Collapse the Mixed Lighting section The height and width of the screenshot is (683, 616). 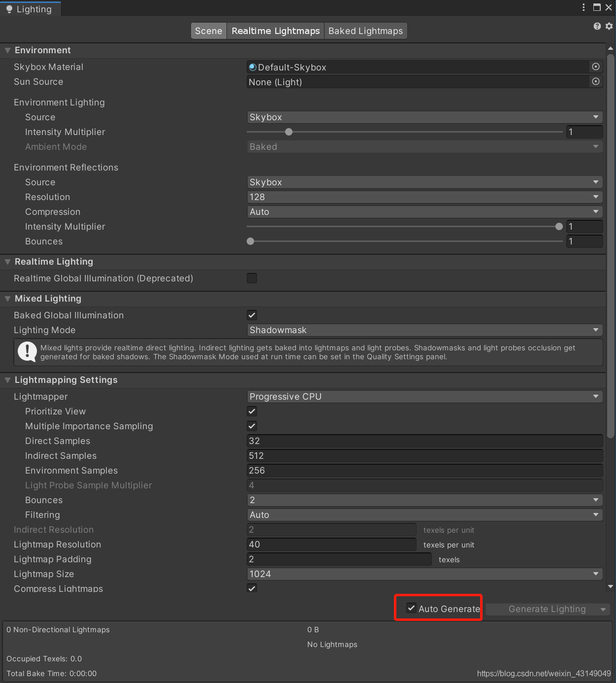coord(7,299)
